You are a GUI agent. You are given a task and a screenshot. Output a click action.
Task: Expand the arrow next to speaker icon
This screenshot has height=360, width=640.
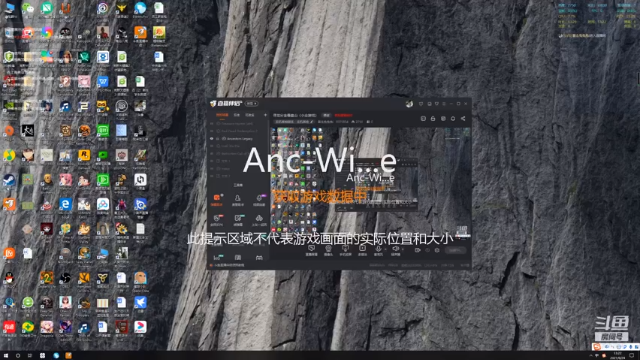pyautogui.click(x=402, y=249)
